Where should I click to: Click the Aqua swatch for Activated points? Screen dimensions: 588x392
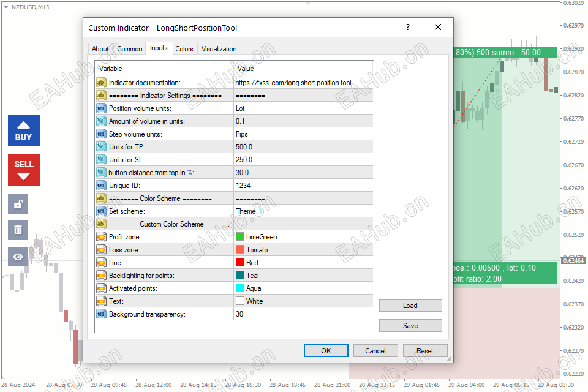240,288
